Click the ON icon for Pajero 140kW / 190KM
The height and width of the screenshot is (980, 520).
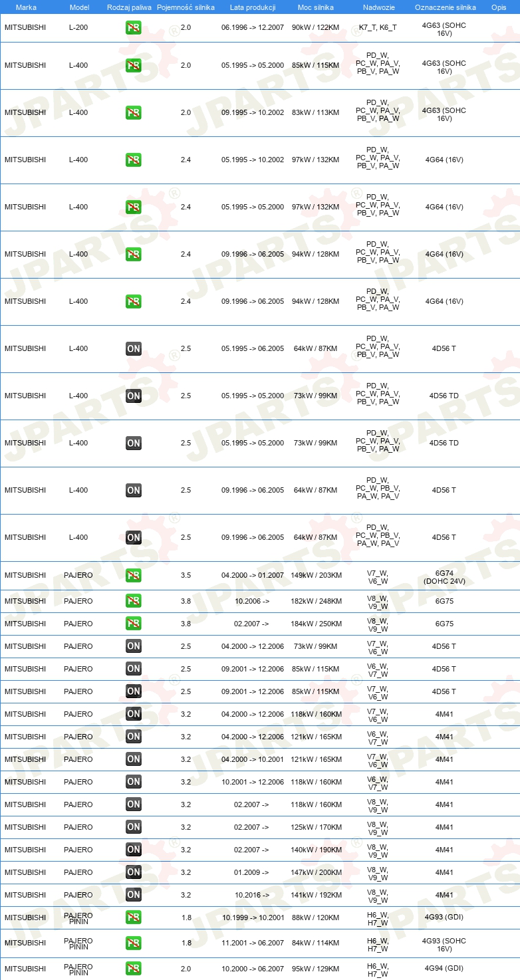134,850
